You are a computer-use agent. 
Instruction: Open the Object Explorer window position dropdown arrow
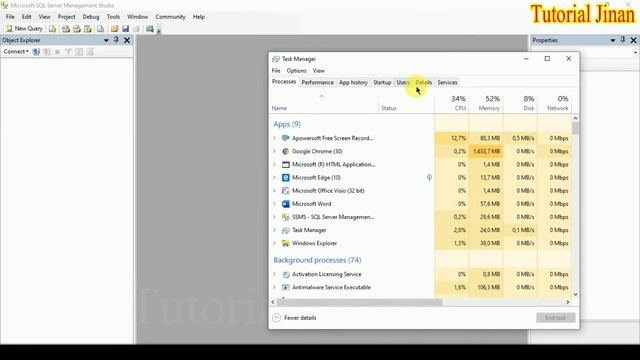106,40
